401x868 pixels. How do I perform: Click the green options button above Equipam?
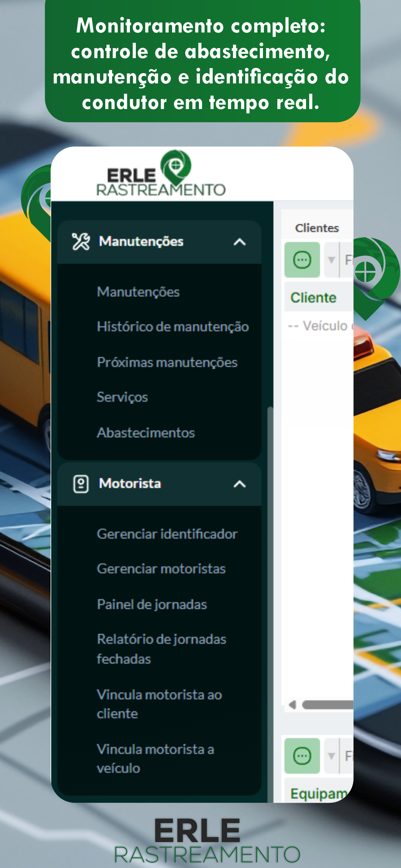point(302,756)
